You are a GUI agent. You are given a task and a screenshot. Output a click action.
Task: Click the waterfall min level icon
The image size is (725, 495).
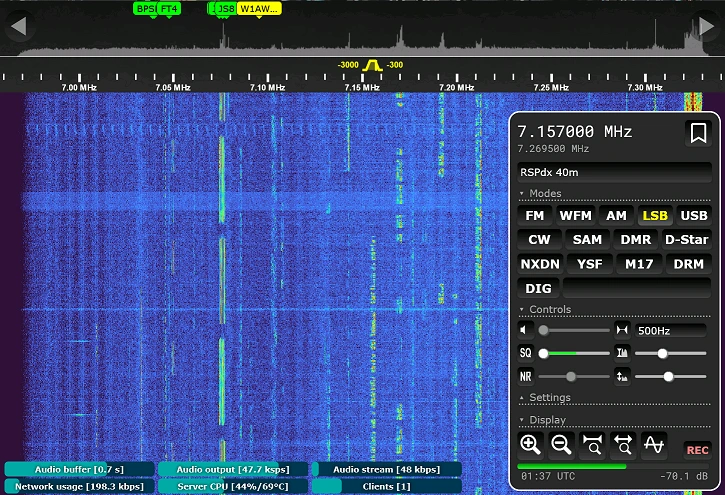tap(622, 377)
